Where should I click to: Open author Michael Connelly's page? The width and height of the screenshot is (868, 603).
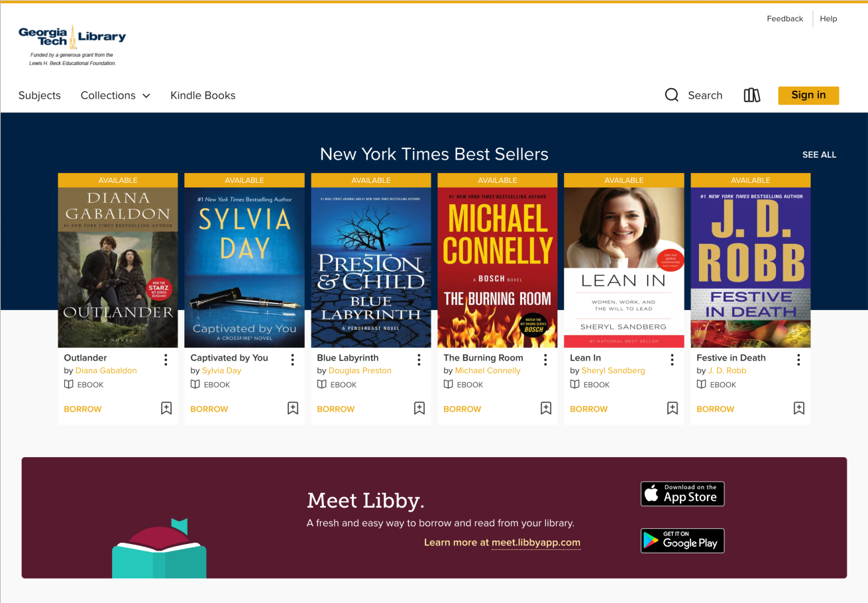(488, 370)
